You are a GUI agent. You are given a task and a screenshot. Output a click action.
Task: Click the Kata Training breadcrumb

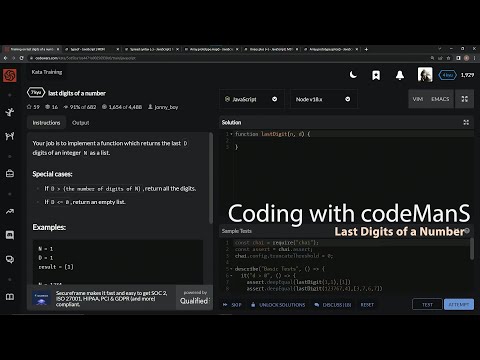coord(47,72)
